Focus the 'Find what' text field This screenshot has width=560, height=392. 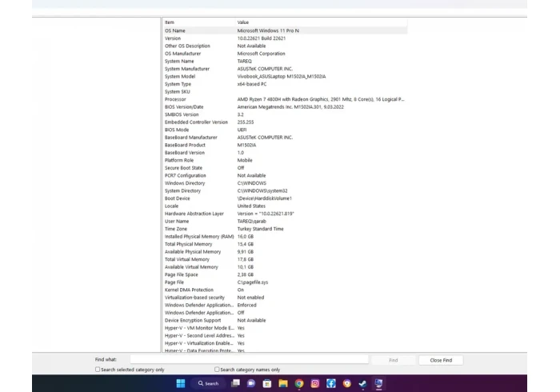(249, 360)
